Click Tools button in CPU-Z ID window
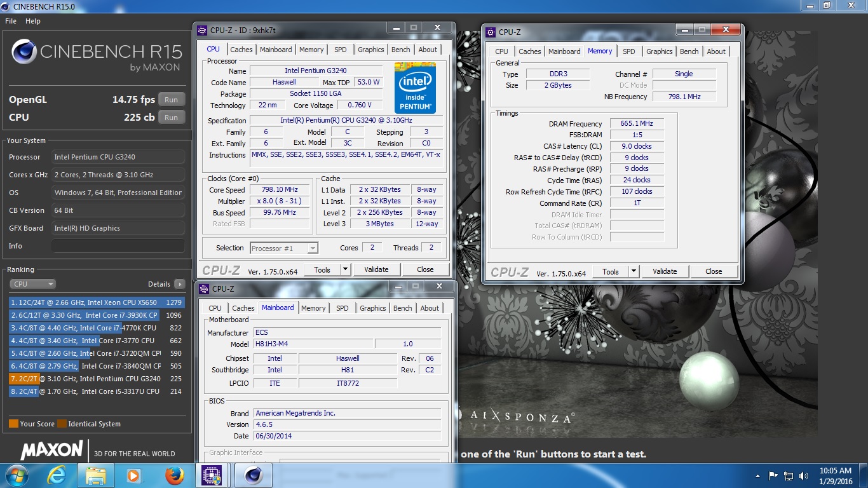Viewport: 868px width, 488px height. click(322, 269)
